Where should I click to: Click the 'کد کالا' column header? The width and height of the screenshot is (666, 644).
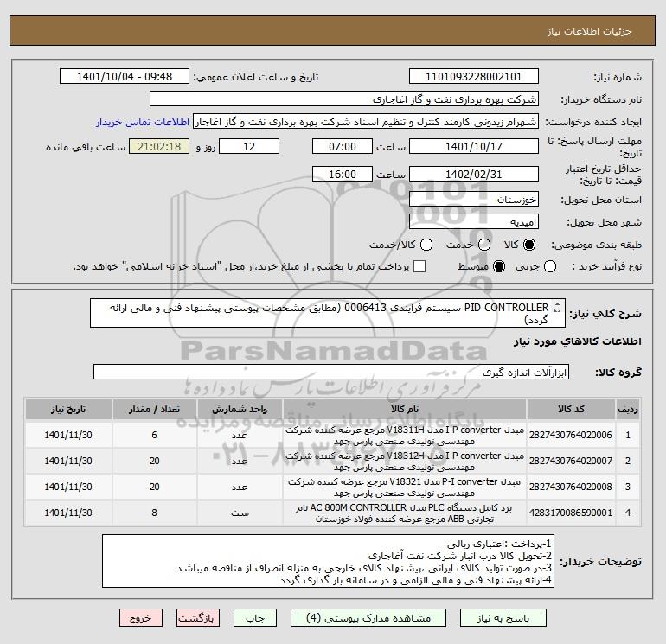tap(571, 409)
